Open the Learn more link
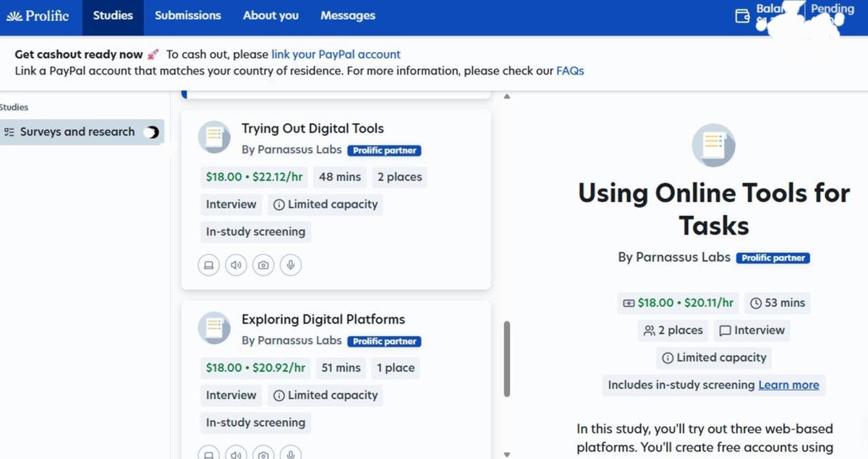 788,385
